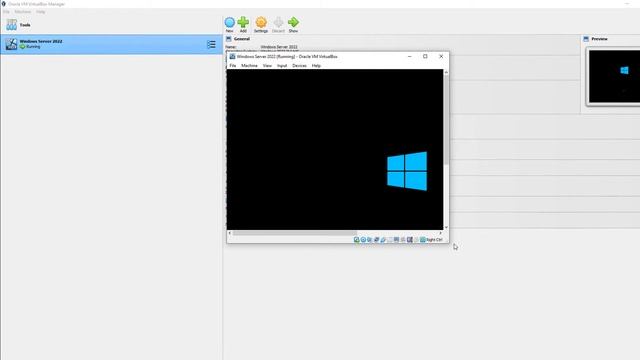Click the General section header icon
The height and width of the screenshot is (360, 640).
229,39
